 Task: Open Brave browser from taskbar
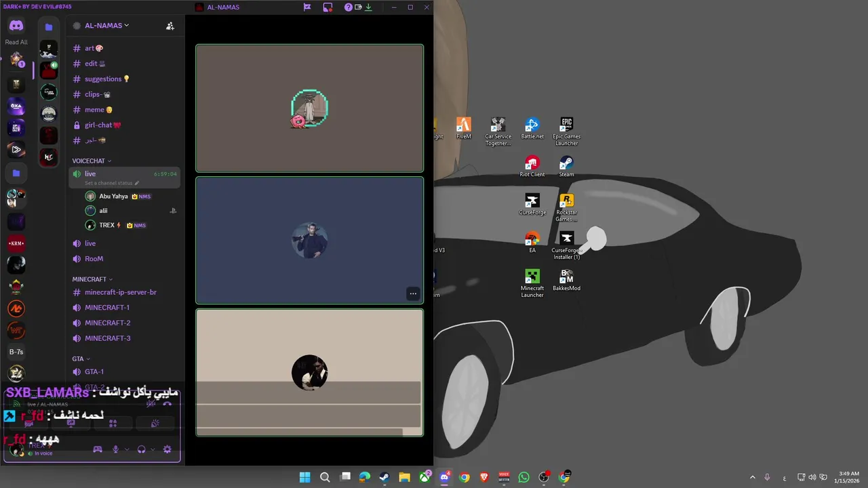(484, 477)
